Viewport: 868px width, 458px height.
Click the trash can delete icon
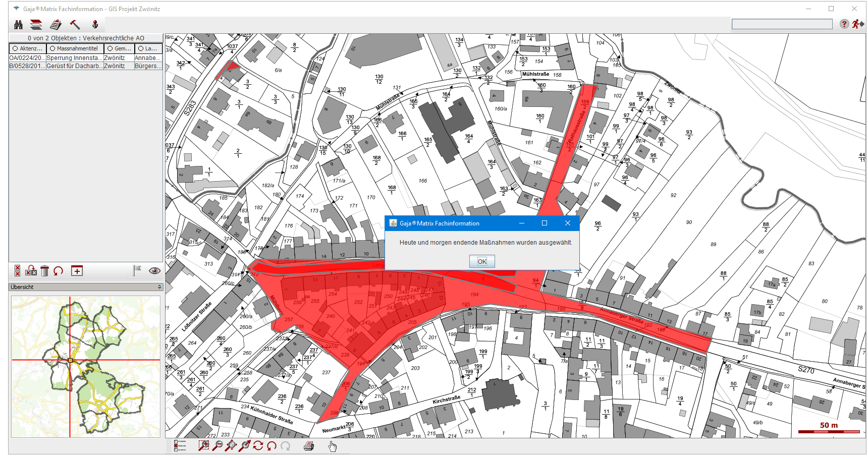click(x=44, y=271)
